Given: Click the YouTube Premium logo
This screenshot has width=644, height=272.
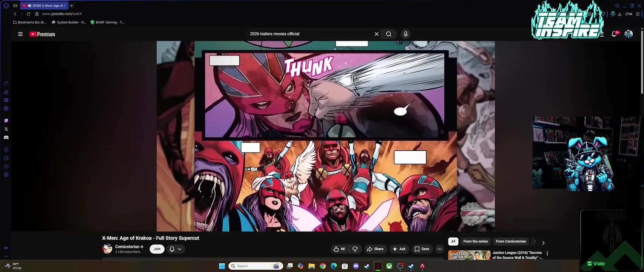Looking at the screenshot, I should [x=42, y=34].
